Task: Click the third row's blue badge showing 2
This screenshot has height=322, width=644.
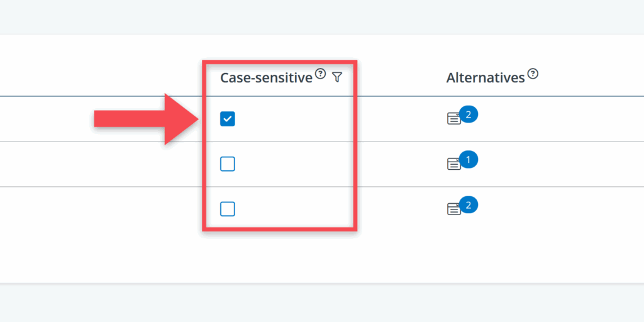Action: [469, 205]
